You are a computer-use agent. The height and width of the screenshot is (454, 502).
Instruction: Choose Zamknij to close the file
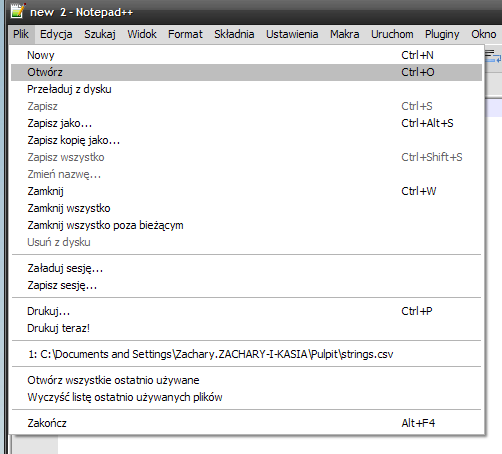pos(246,191)
